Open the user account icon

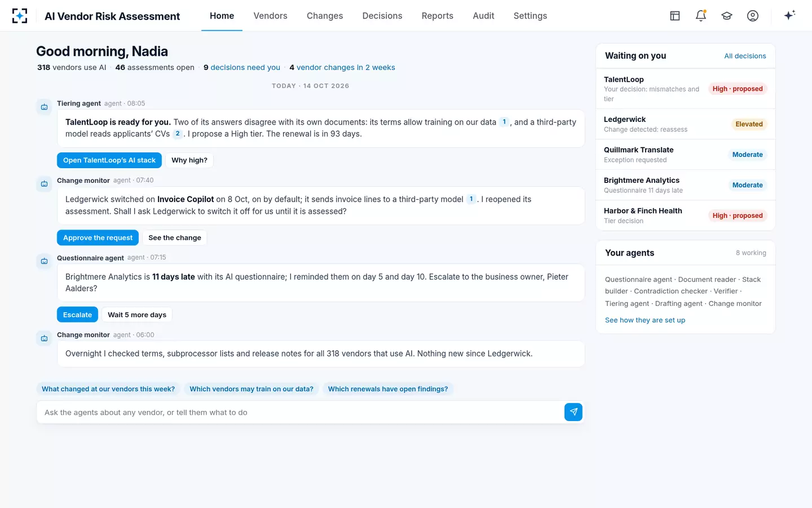753,16
